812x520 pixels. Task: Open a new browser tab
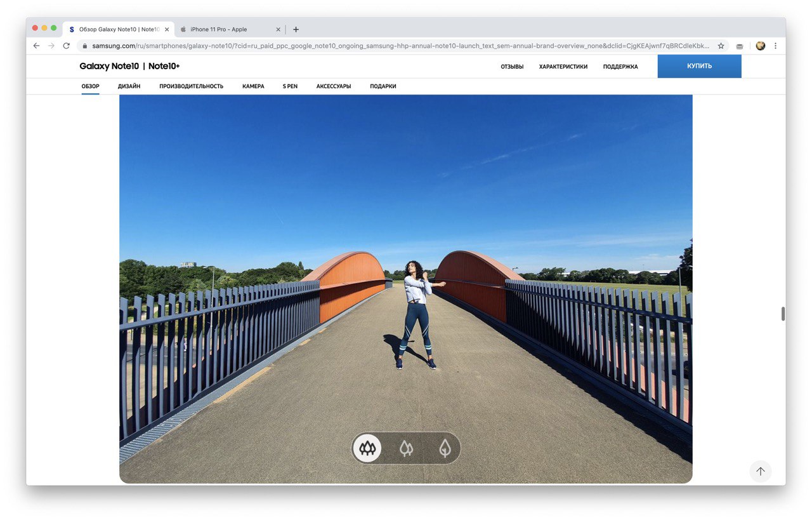pos(296,29)
